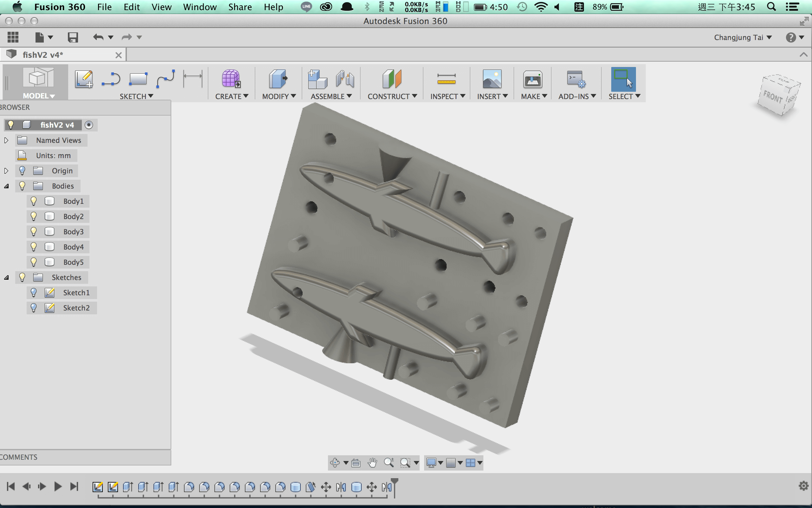This screenshot has width=812, height=508.
Task: Open timeline settings gear
Action: pos(803,486)
